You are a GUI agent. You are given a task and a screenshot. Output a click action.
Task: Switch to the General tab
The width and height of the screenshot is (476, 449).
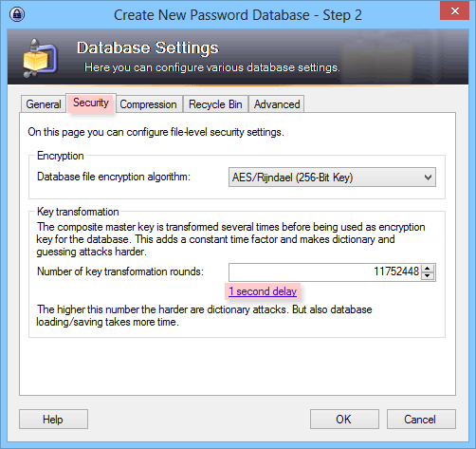click(x=44, y=104)
